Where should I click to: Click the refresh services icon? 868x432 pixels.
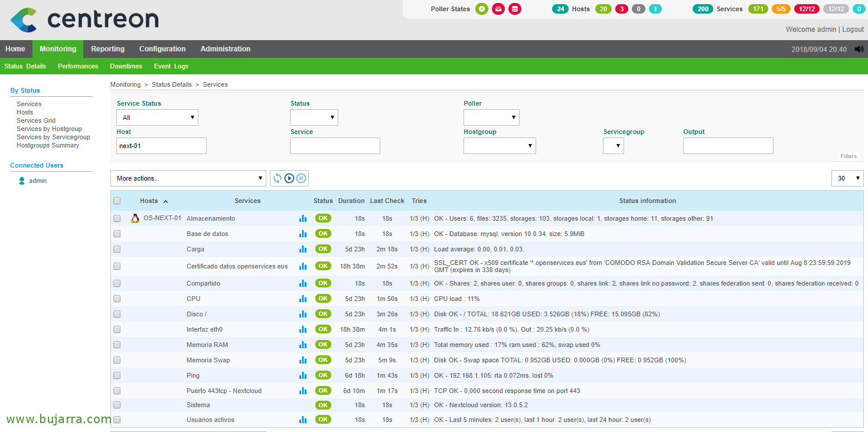[278, 178]
